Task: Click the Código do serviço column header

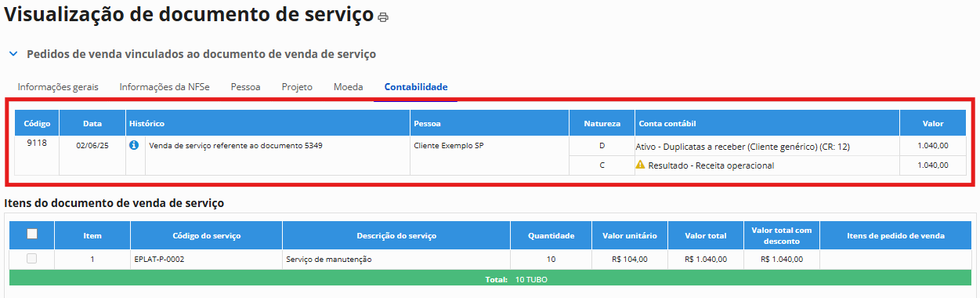Action: 207,235
